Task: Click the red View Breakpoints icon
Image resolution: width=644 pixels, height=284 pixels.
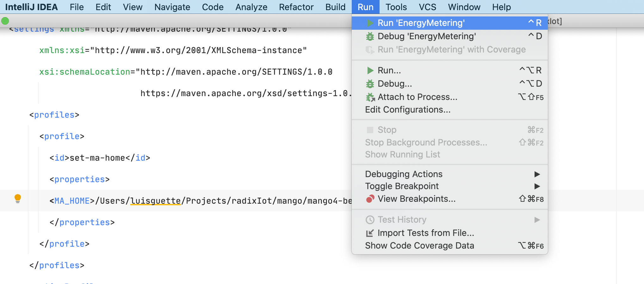Action: click(370, 199)
